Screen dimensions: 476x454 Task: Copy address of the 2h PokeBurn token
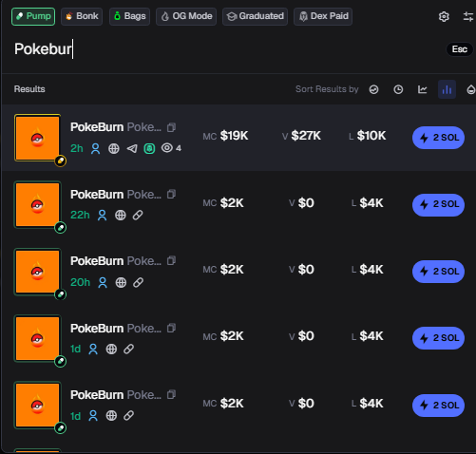[x=171, y=127]
